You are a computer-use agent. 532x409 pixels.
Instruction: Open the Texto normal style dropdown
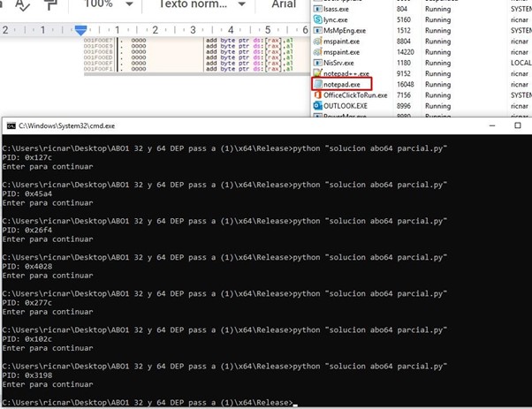201,4
